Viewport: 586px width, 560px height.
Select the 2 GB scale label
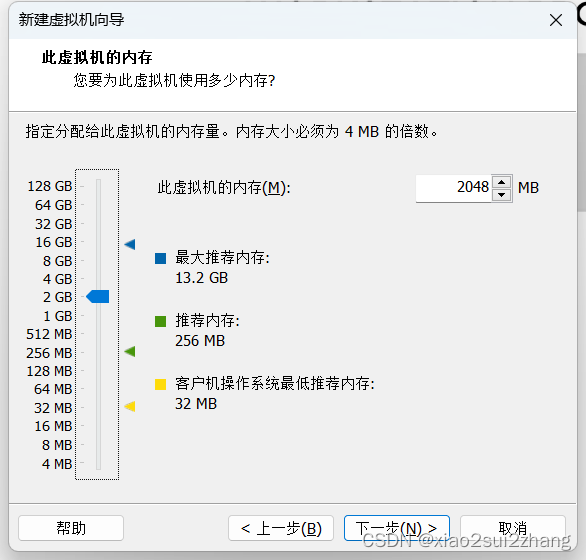(57, 297)
